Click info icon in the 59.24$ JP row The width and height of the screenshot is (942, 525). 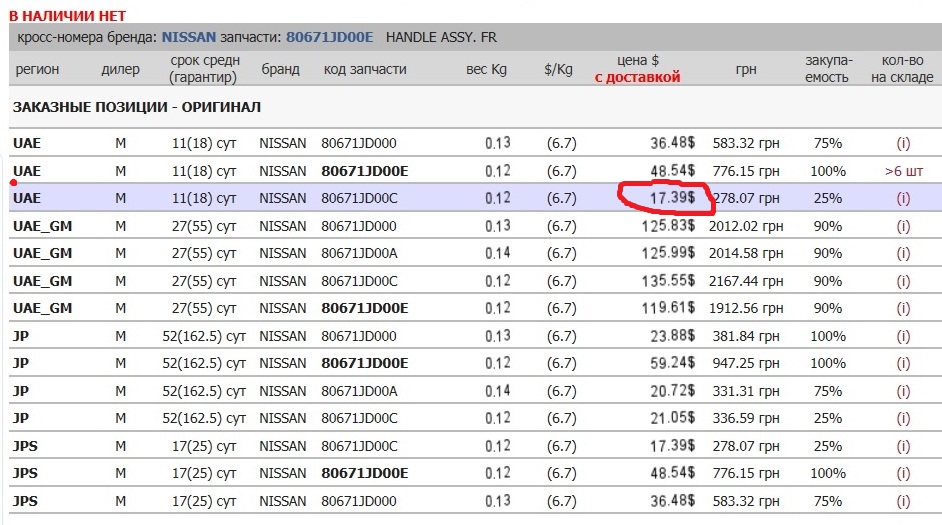[903, 363]
